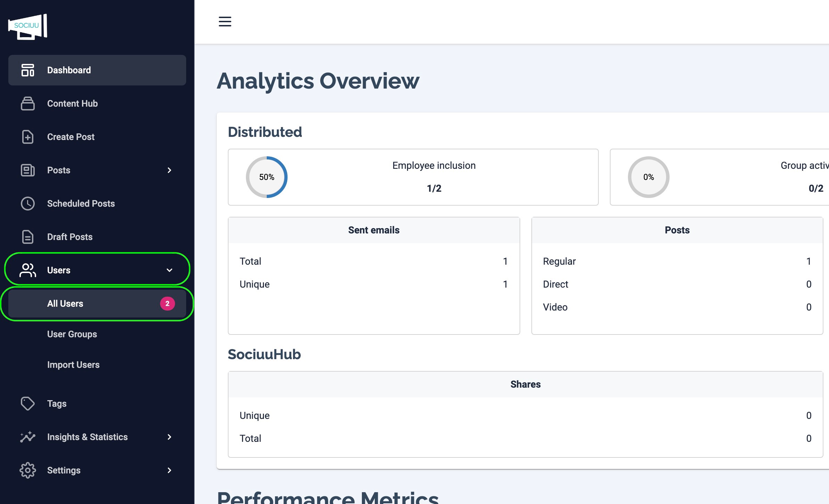Image resolution: width=829 pixels, height=504 pixels.
Task: Click the Draft Posts document icon
Action: click(x=28, y=237)
